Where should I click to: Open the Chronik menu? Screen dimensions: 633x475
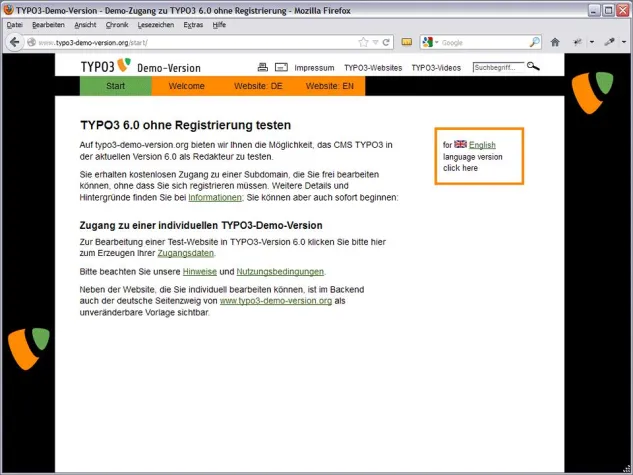point(117,25)
